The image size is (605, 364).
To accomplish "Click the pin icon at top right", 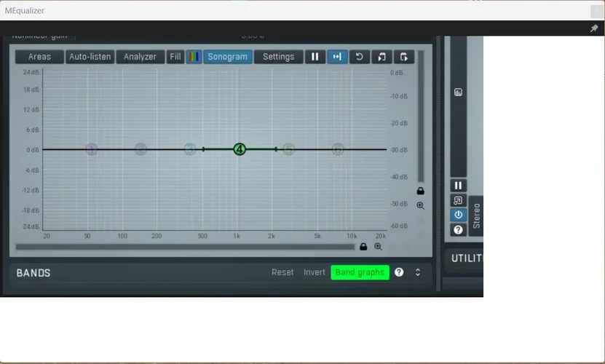I will pyautogui.click(x=594, y=28).
